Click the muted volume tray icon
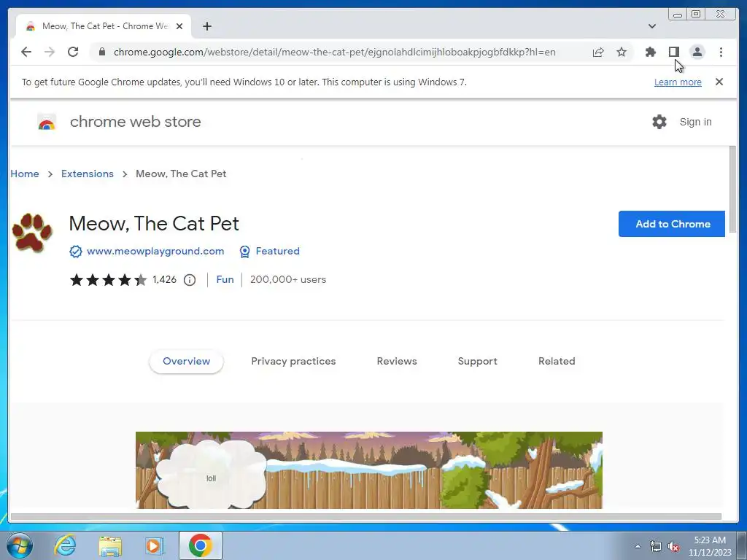The height and width of the screenshot is (560, 747). (673, 547)
